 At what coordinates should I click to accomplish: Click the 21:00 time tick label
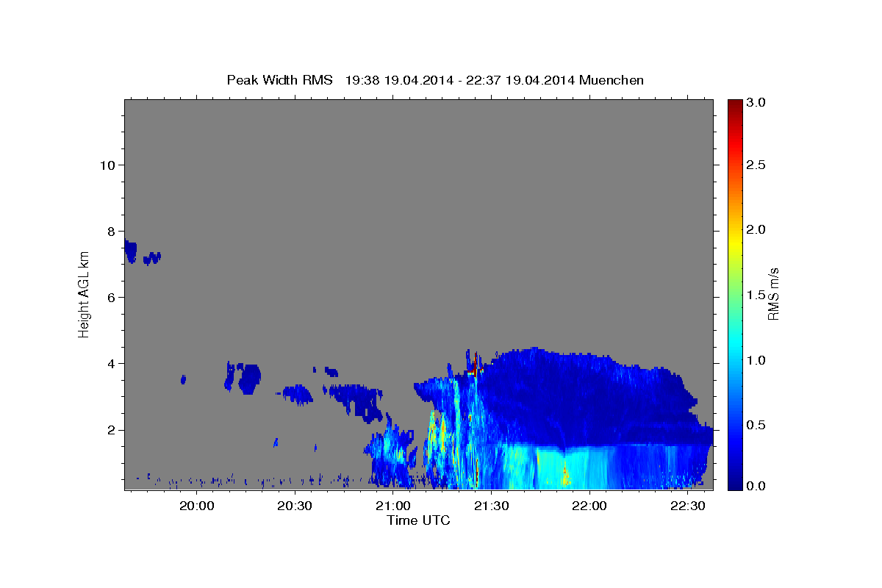(393, 506)
